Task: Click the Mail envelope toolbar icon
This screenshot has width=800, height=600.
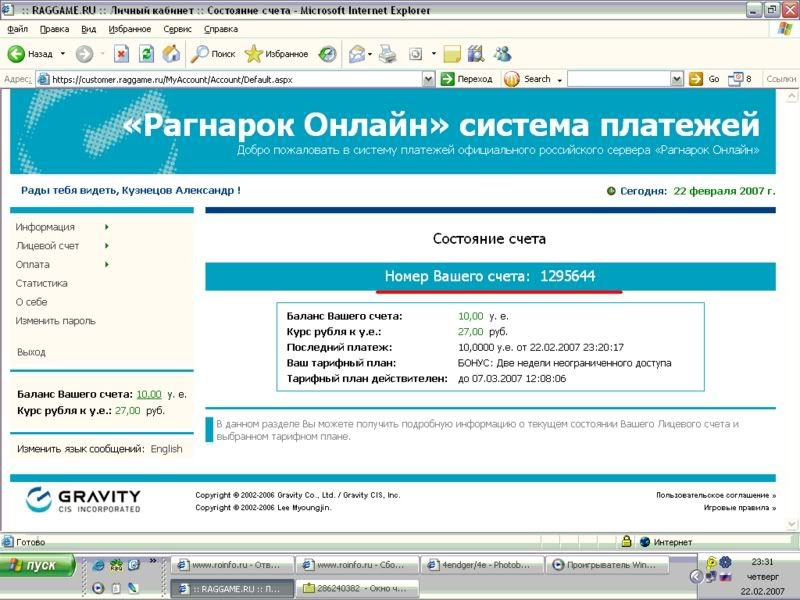Action: 357,54
